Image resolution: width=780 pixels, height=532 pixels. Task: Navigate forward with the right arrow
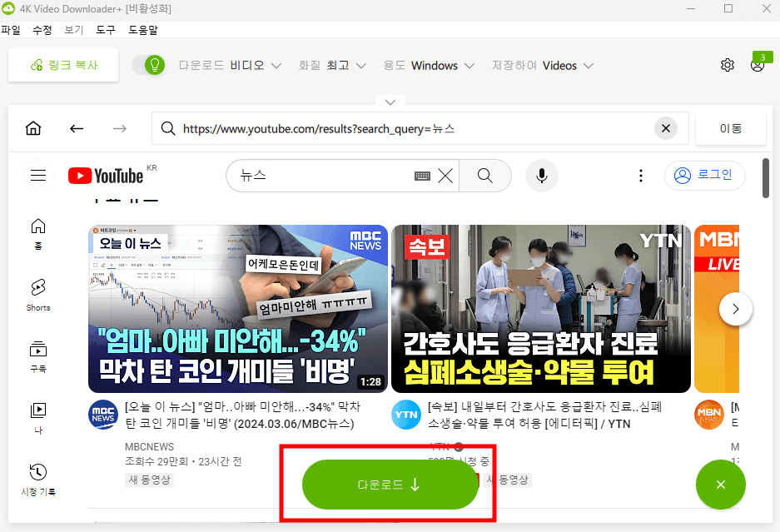(x=119, y=128)
